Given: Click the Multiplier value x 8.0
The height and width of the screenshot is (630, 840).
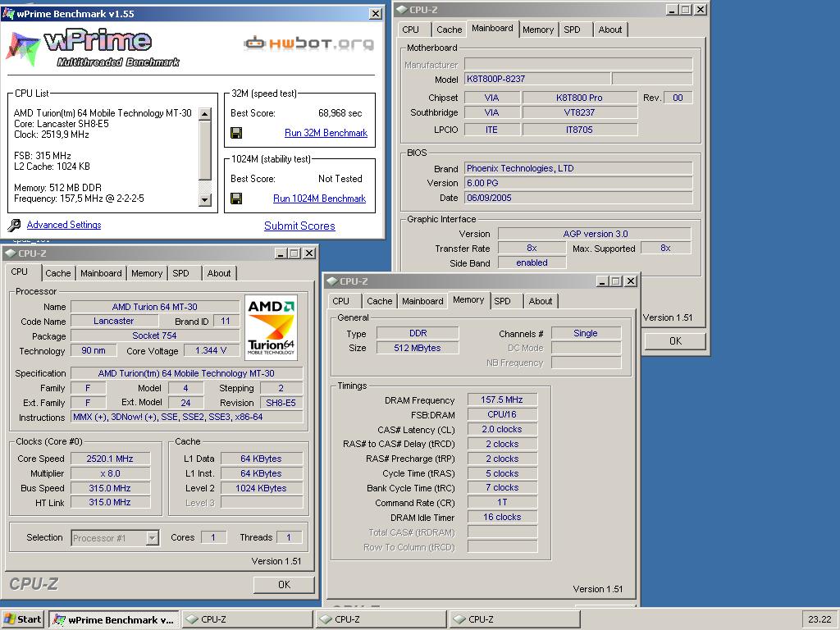Looking at the screenshot, I should coord(110,473).
